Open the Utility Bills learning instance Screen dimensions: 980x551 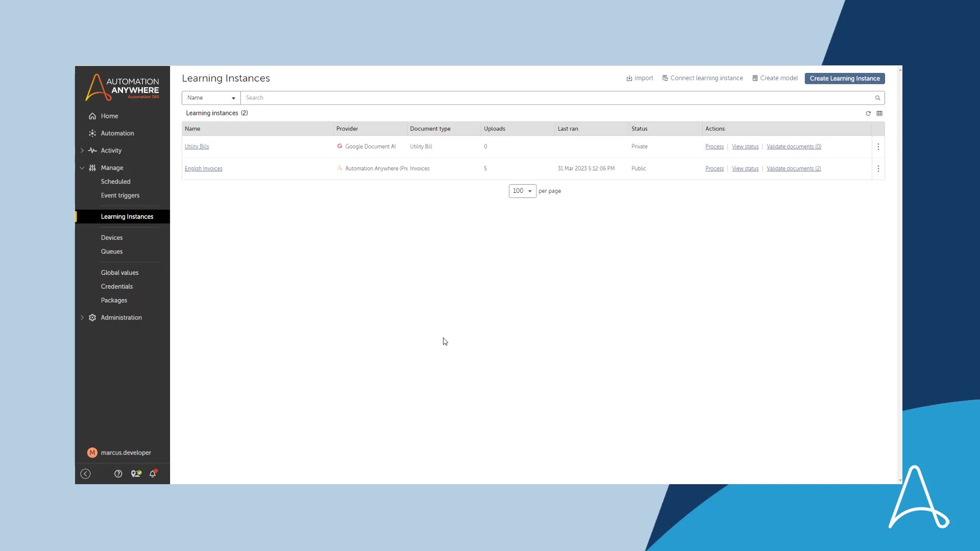pyautogui.click(x=197, y=147)
